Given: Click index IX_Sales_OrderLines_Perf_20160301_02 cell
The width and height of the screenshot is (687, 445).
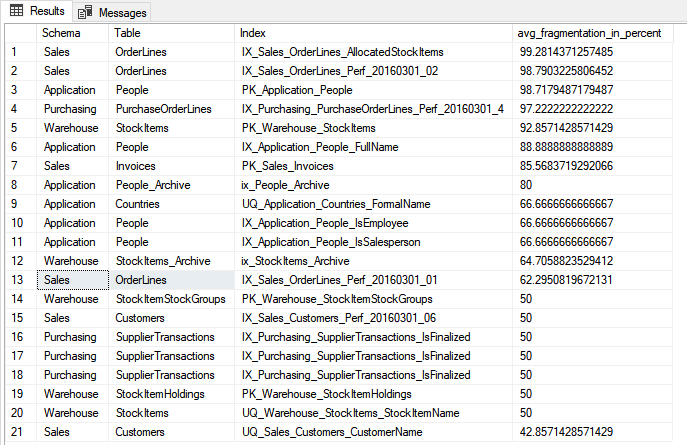Looking at the screenshot, I should pos(373,71).
